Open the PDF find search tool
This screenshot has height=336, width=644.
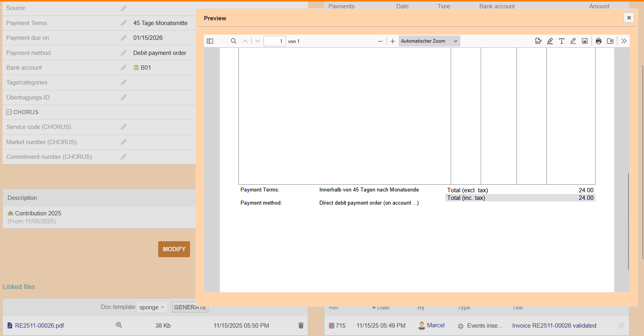[x=234, y=41]
